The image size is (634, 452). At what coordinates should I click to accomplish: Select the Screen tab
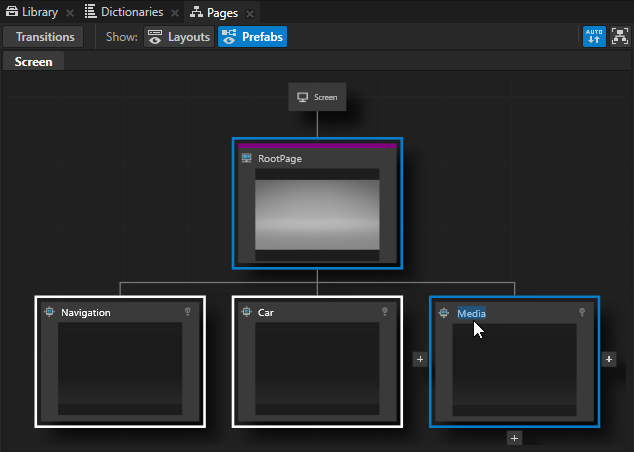tap(33, 61)
